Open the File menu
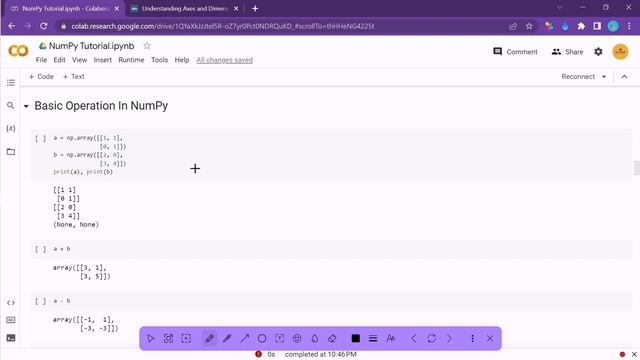 click(x=41, y=60)
